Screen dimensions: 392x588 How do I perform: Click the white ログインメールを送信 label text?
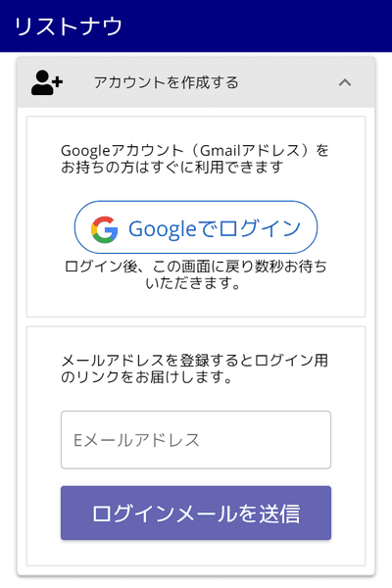196,514
